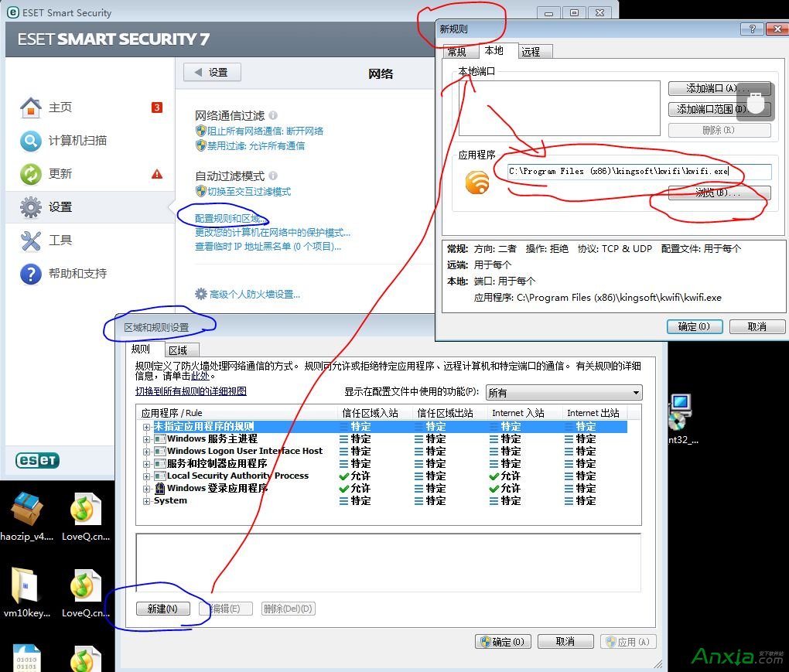Open the 工具 tools icon

click(x=31, y=241)
